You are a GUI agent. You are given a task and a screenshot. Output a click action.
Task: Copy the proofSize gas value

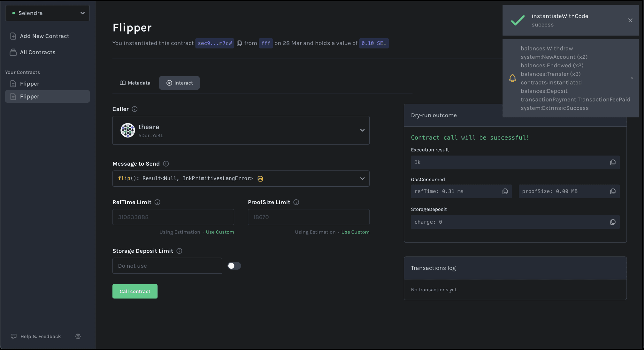tap(612, 191)
